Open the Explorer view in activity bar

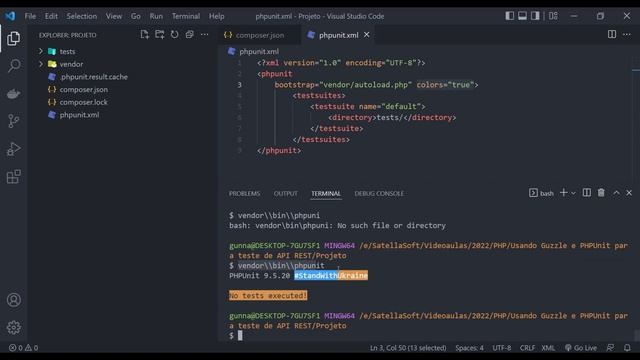point(13,38)
